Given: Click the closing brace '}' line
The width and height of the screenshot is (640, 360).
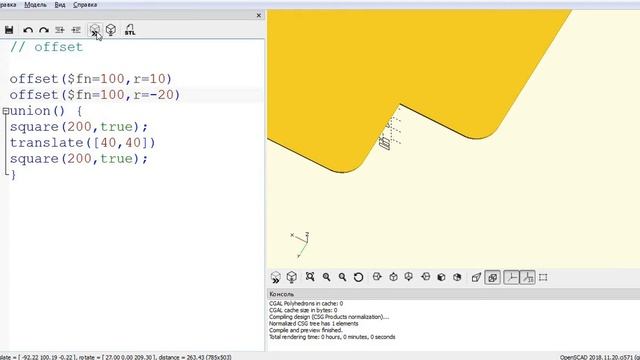Looking at the screenshot, I should click(13, 175).
